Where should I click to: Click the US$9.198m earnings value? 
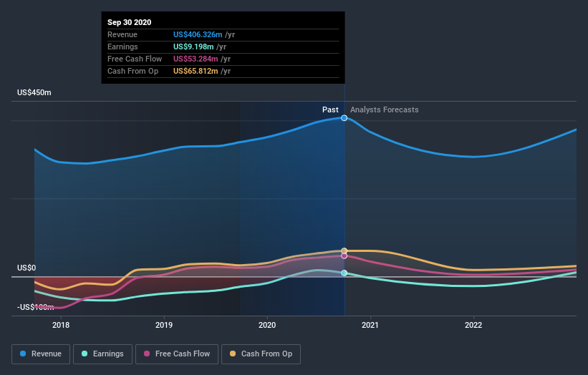click(193, 47)
